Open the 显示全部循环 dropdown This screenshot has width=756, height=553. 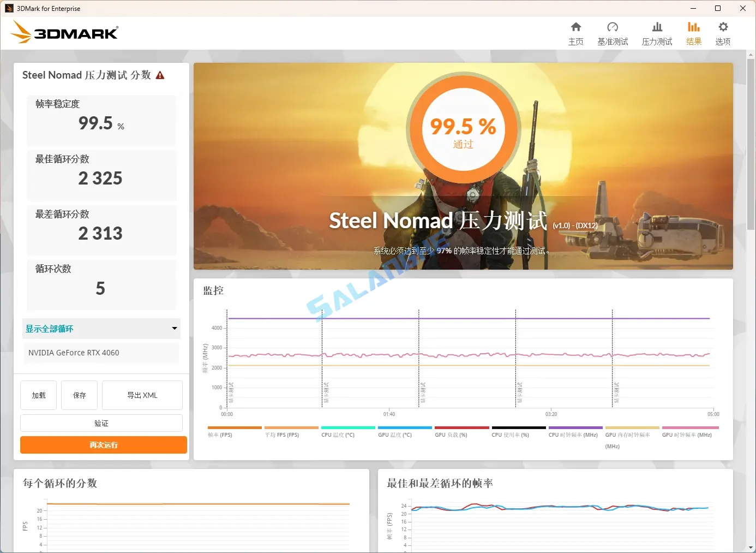point(101,329)
